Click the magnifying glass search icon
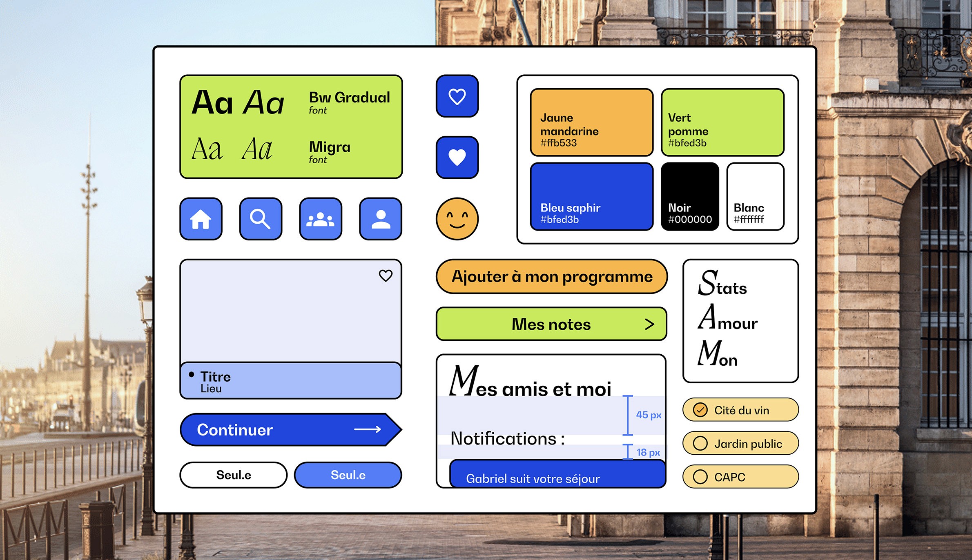Image resolution: width=972 pixels, height=560 pixels. tap(261, 219)
